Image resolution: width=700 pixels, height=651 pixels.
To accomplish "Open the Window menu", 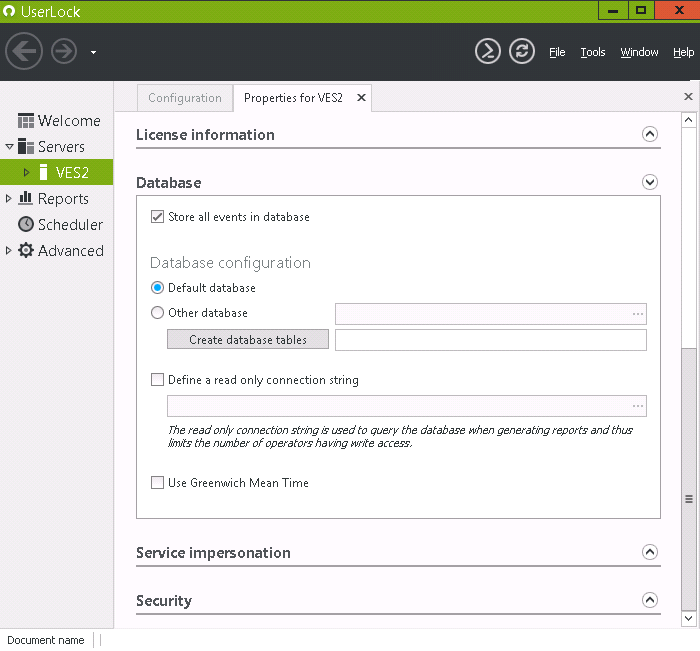I will tap(639, 52).
